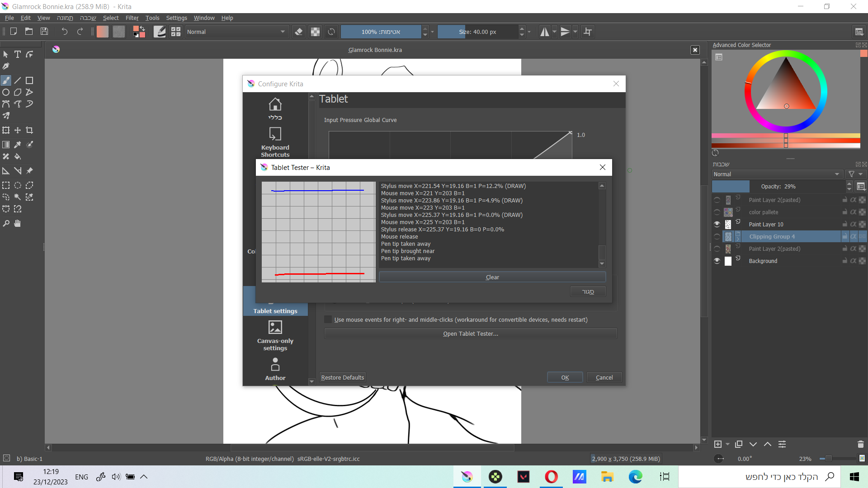868x488 pixels.
Task: Select the Pan hand tool
Action: (18, 223)
